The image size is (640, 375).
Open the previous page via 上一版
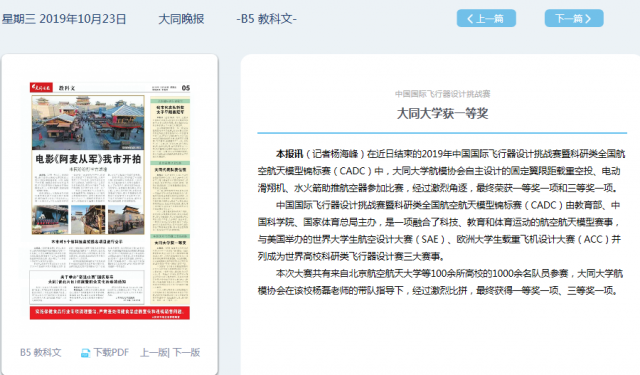[154, 352]
